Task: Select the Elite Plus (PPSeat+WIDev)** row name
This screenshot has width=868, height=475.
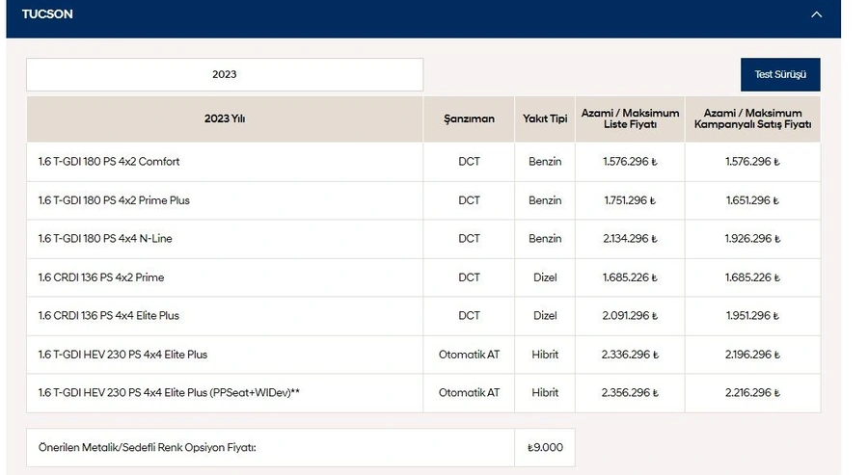Action: [x=169, y=392]
